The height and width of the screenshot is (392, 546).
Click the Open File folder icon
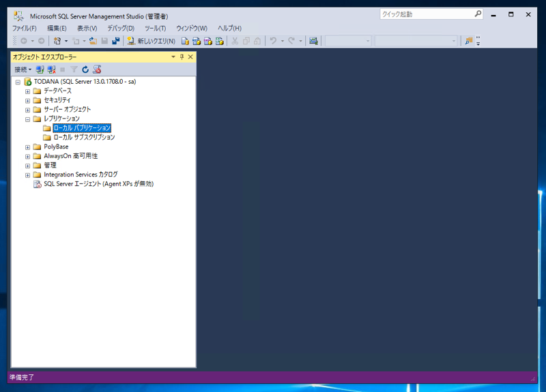pyautogui.click(x=93, y=41)
